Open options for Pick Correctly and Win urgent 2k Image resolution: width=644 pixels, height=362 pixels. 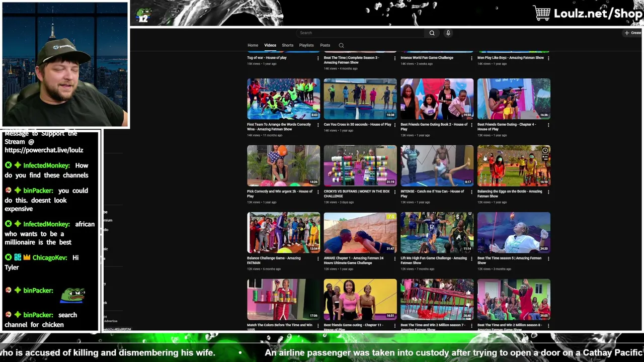pyautogui.click(x=318, y=192)
